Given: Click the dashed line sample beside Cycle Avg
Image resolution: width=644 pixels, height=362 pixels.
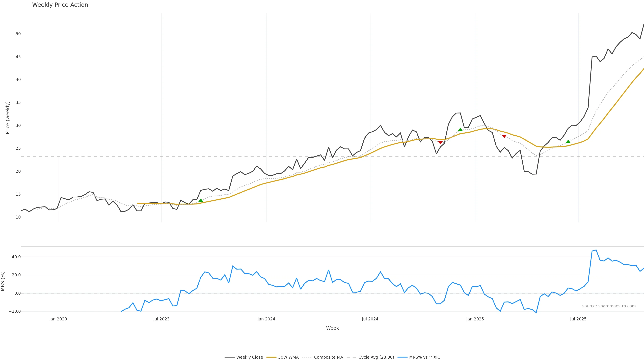Looking at the screenshot, I should coord(351,357).
